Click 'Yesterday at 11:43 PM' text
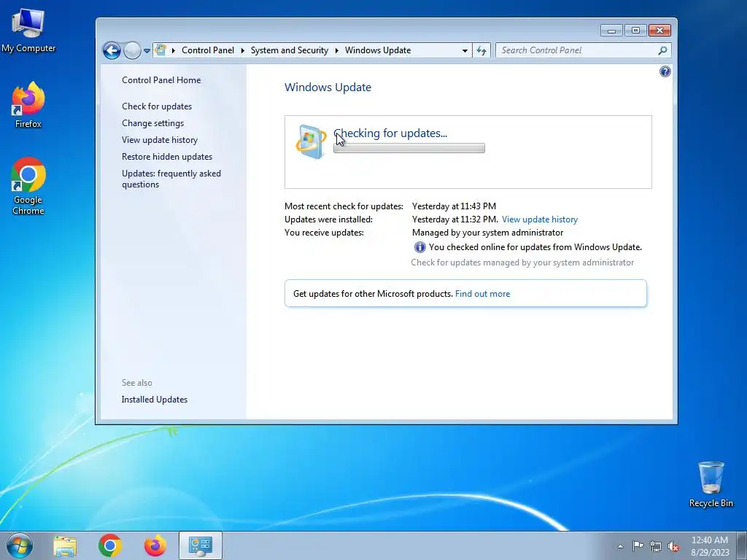 point(454,206)
